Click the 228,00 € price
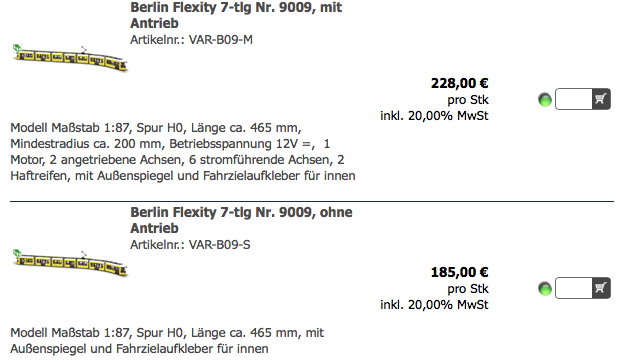 (459, 83)
